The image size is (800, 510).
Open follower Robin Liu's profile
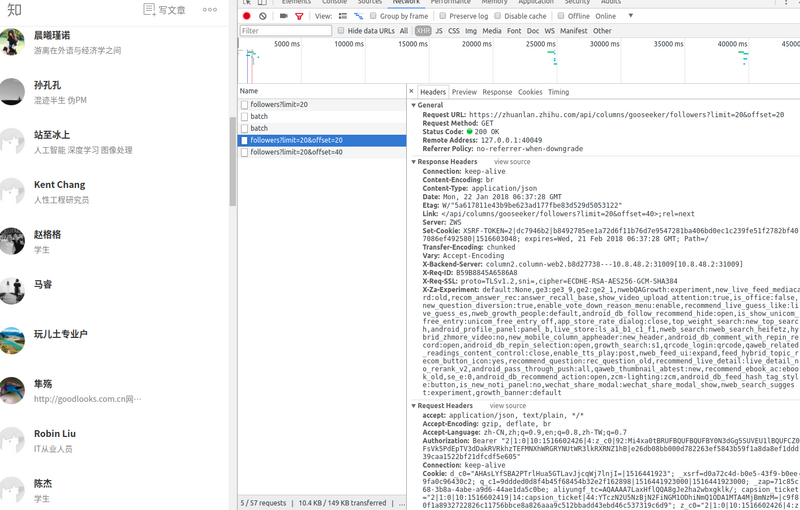(x=55, y=434)
